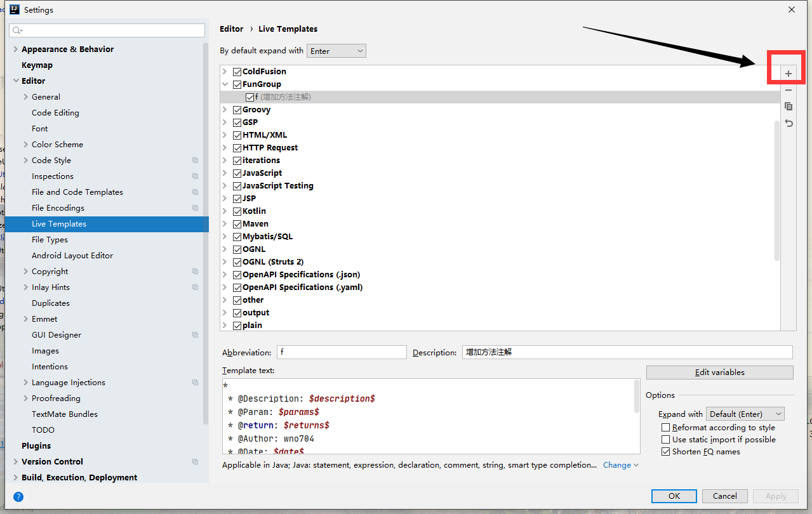
Task: Expand the Kotlin template group
Action: pyautogui.click(x=225, y=211)
